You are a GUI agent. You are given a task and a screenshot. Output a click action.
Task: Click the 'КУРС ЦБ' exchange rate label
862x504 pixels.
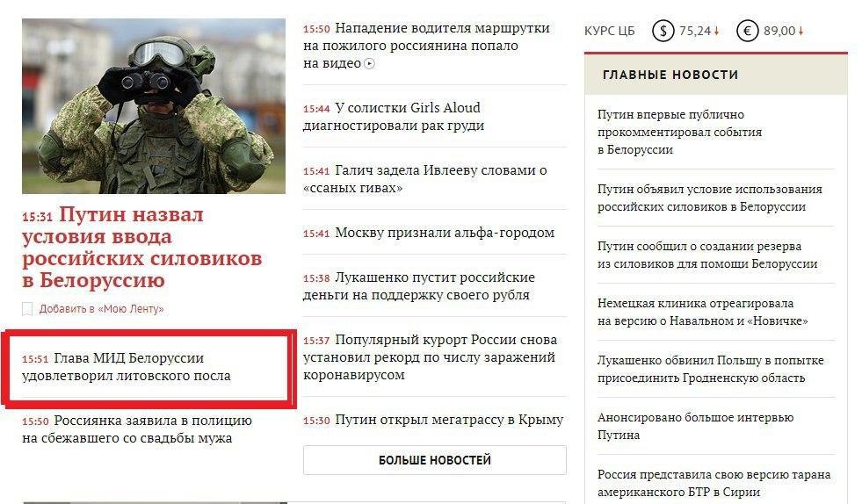point(609,32)
